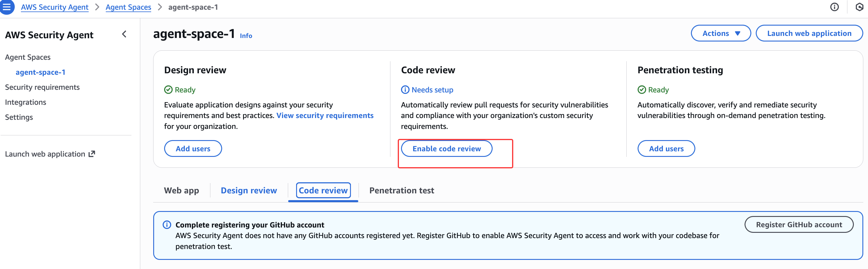Follow the View security requirements link
The height and width of the screenshot is (269, 868).
[x=324, y=115]
